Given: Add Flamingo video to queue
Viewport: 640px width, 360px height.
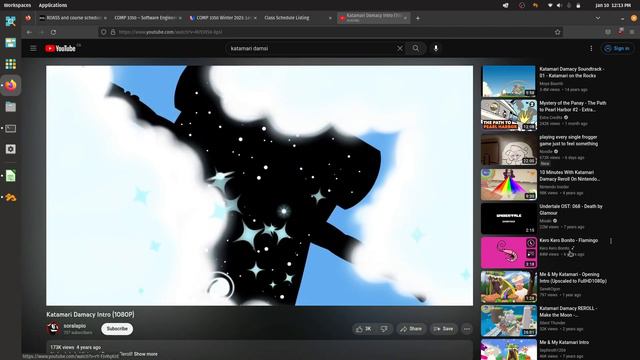Looking at the screenshot, I should [x=531, y=254].
